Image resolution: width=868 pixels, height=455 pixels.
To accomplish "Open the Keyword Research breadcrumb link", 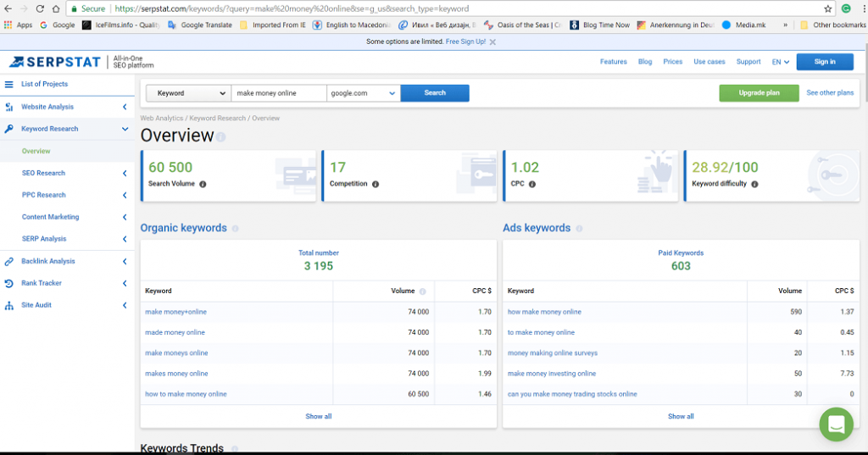I will click(x=218, y=119).
